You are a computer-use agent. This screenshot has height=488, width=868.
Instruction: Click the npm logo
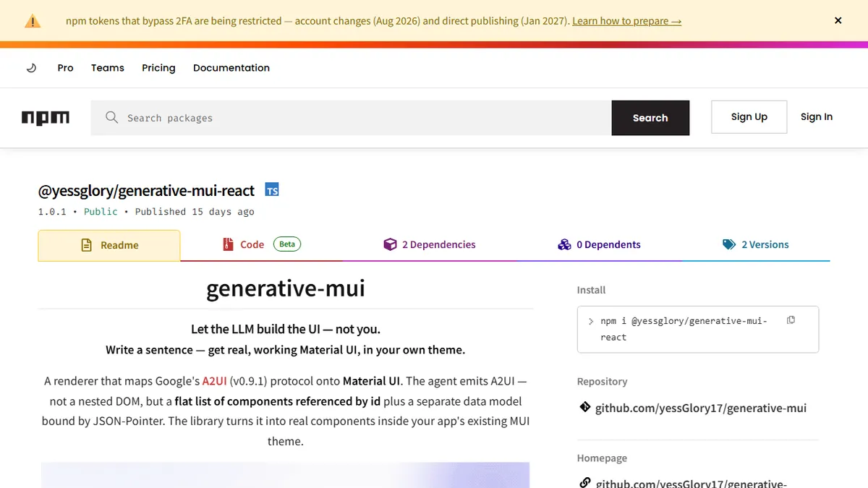click(46, 118)
